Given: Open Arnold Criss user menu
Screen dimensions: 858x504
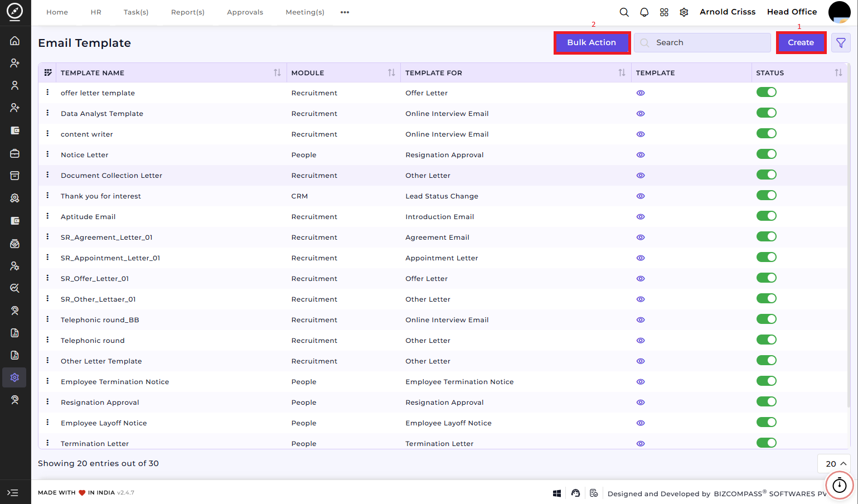Looking at the screenshot, I should pyautogui.click(x=728, y=12).
